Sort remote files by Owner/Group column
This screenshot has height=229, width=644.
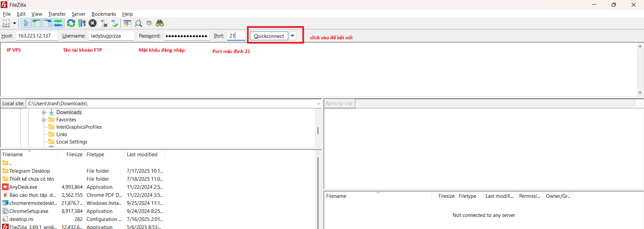[558, 196]
